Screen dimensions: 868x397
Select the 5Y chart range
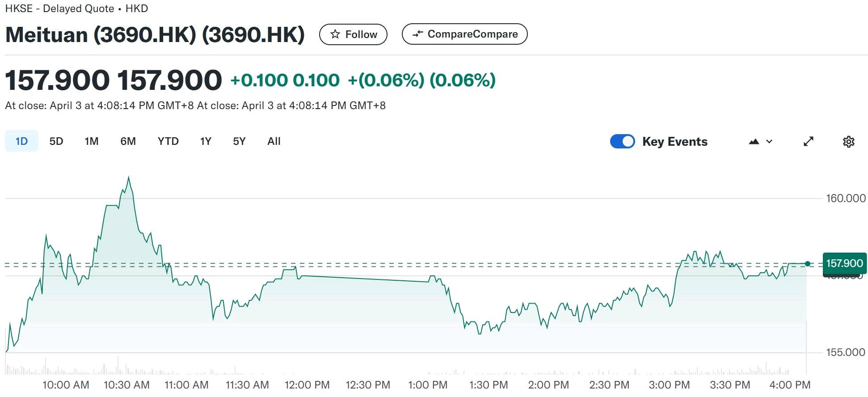click(239, 141)
